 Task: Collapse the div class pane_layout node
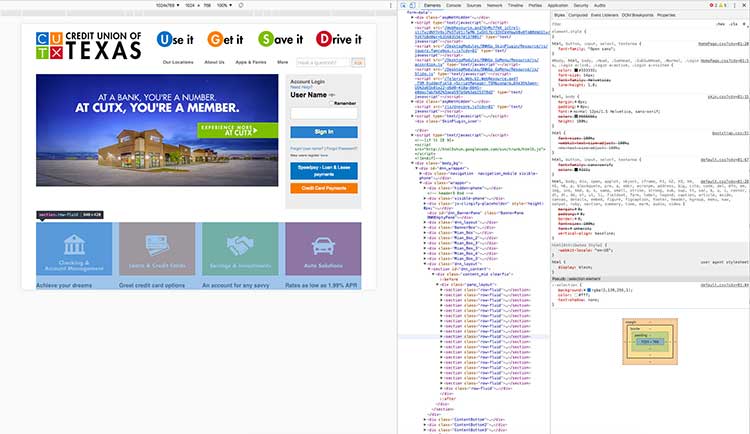click(x=437, y=284)
